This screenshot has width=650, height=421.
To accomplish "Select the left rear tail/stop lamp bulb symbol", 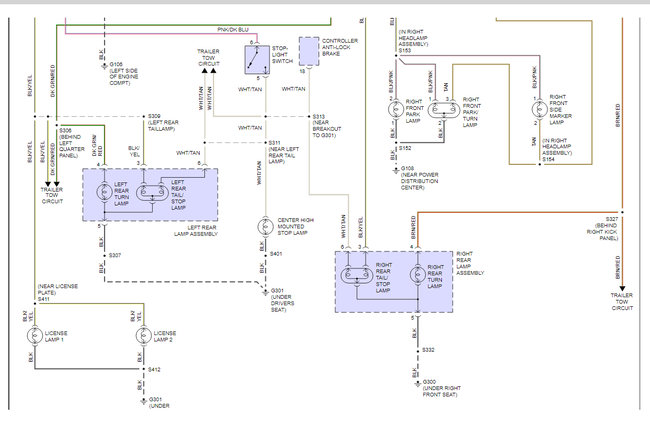I will [x=152, y=192].
